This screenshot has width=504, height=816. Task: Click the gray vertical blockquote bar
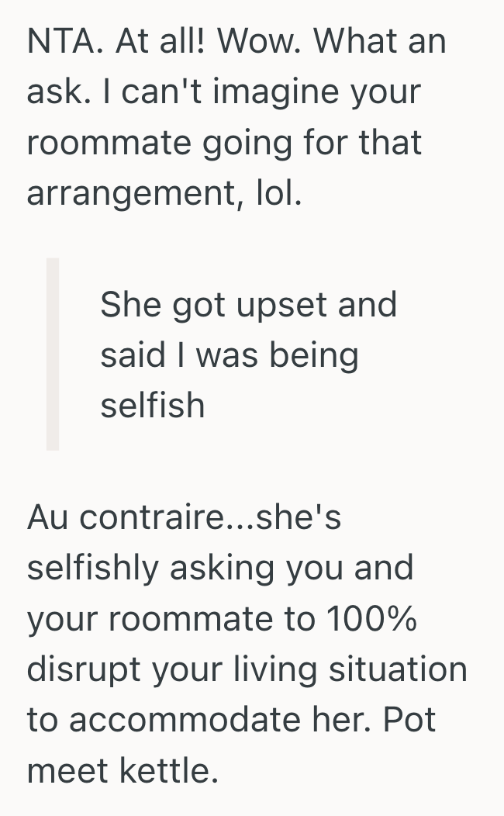pos(53,354)
